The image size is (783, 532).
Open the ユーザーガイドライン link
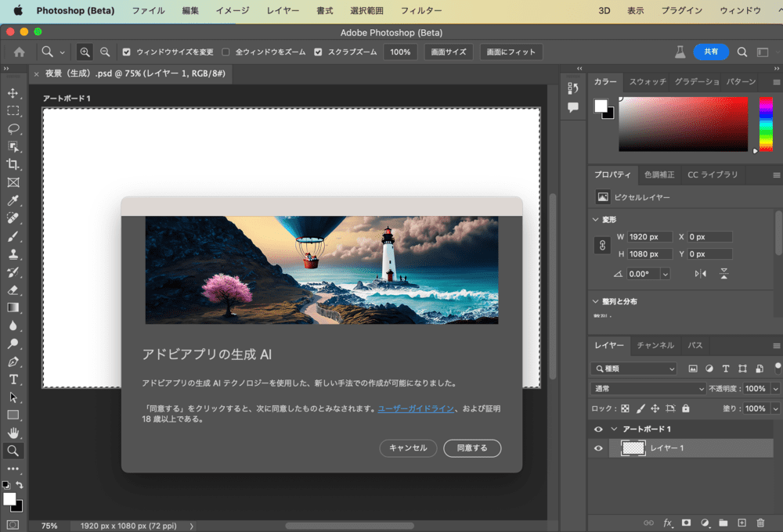click(416, 408)
